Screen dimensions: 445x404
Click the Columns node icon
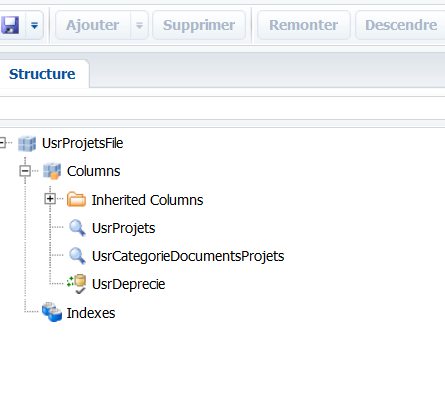pyautogui.click(x=52, y=171)
